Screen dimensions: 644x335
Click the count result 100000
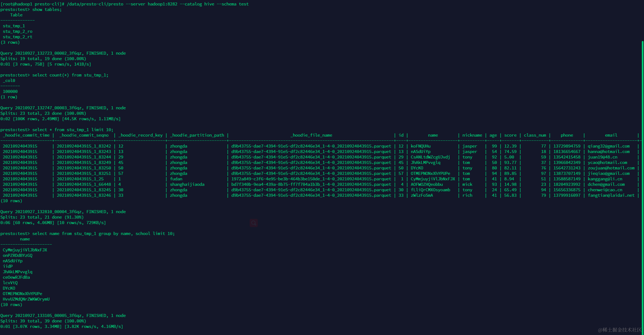click(x=10, y=92)
